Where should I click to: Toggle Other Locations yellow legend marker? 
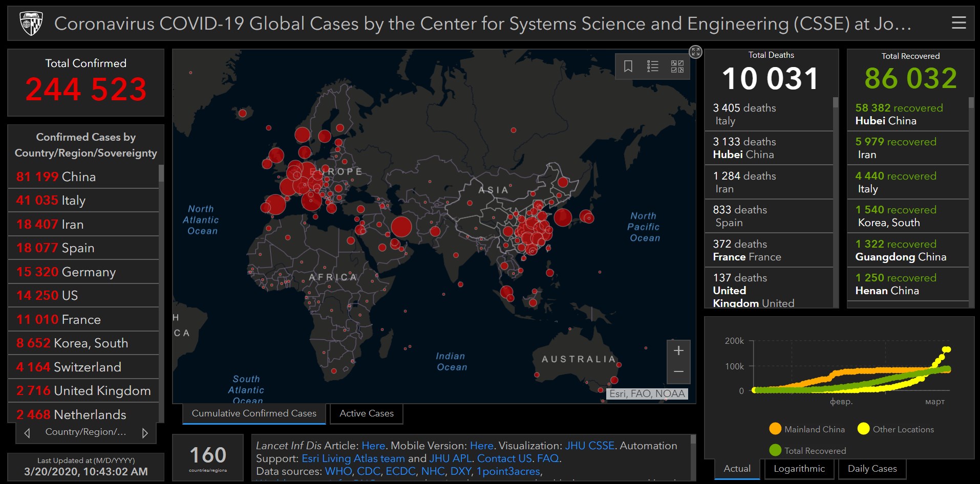(863, 429)
